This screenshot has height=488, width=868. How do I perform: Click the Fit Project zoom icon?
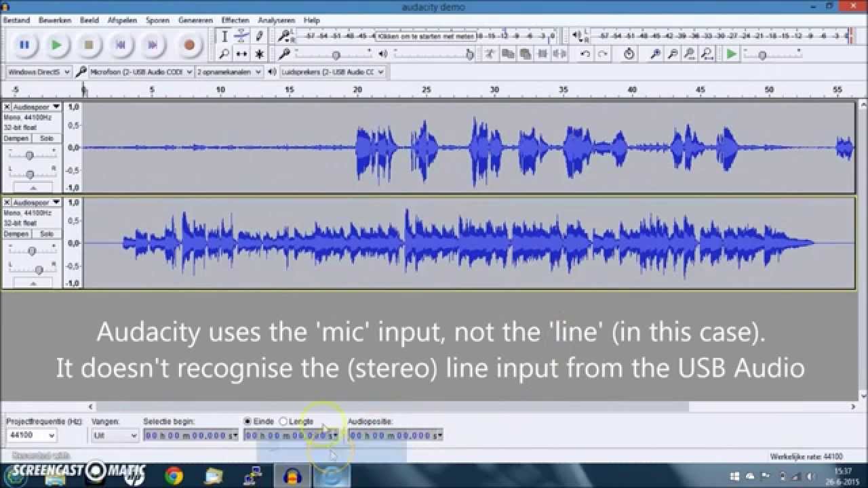click(707, 54)
